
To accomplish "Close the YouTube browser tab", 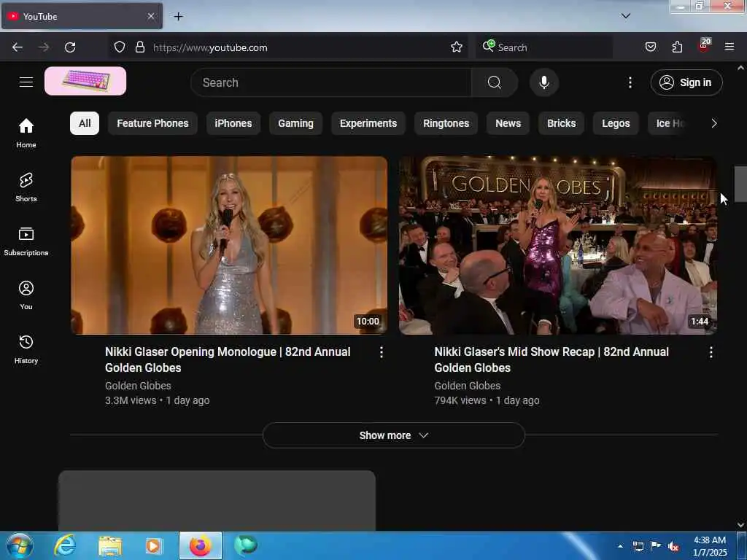I will 150,16.
